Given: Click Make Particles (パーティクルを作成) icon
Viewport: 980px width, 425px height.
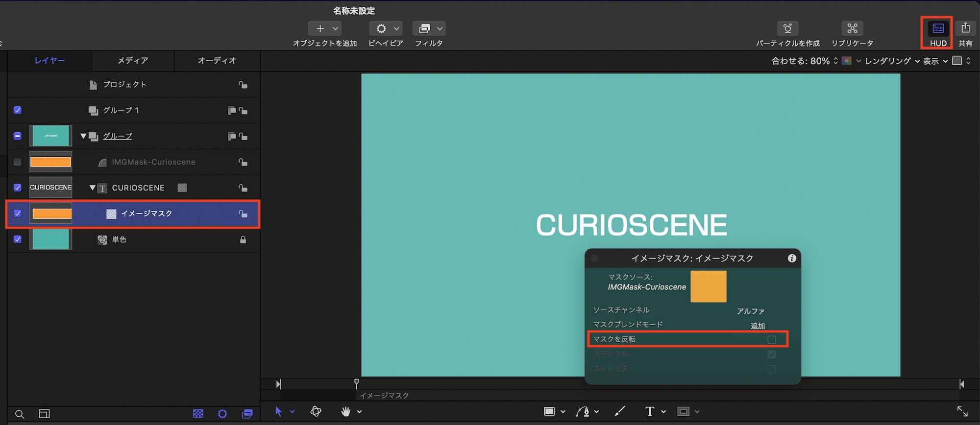Looking at the screenshot, I should tap(787, 29).
